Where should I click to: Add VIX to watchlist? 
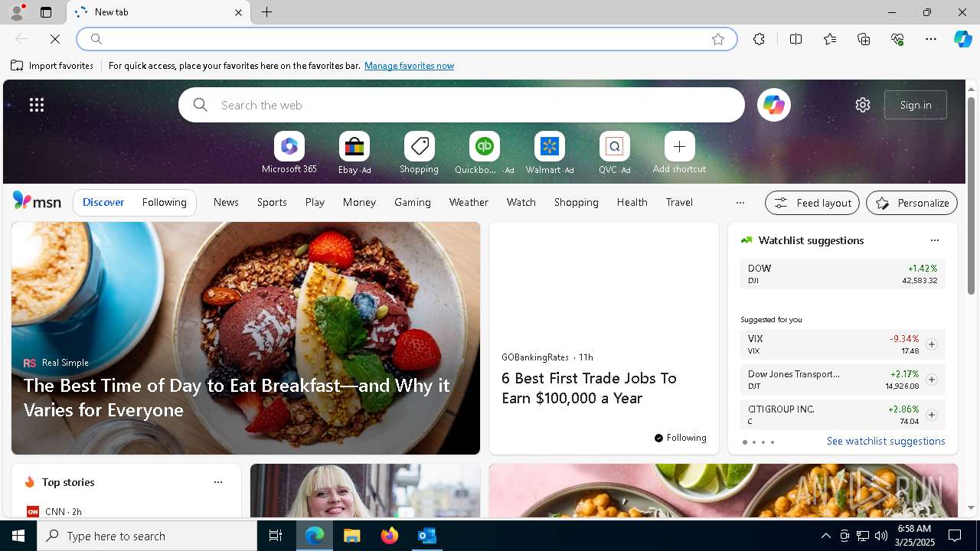click(931, 344)
